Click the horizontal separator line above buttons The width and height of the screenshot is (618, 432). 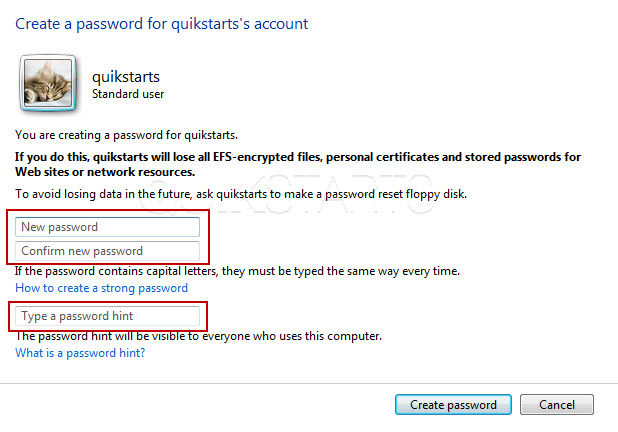309,383
